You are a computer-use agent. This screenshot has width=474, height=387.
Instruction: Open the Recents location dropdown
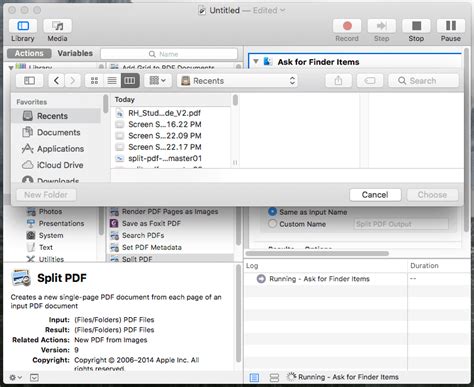[237, 81]
